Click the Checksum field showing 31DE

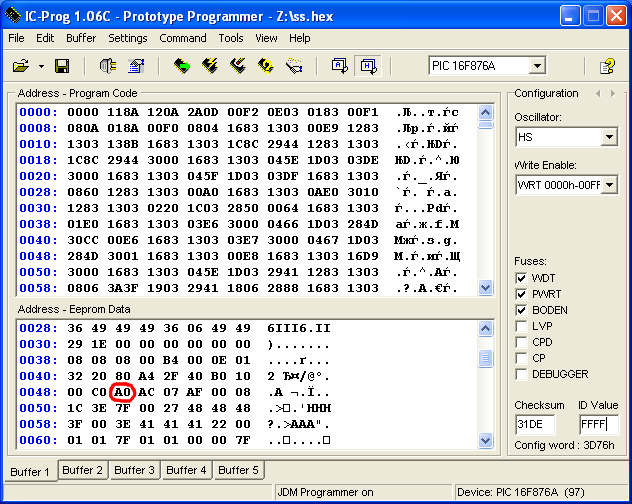(535, 424)
